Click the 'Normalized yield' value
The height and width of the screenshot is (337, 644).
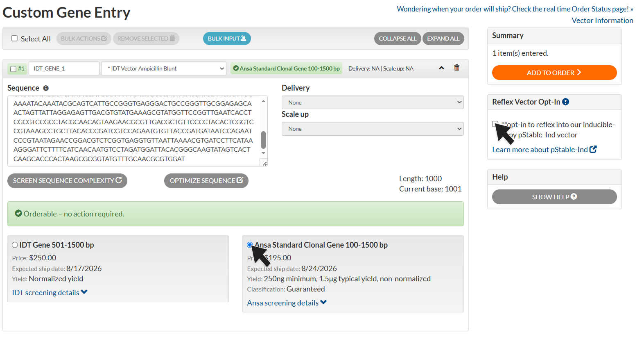(56, 279)
